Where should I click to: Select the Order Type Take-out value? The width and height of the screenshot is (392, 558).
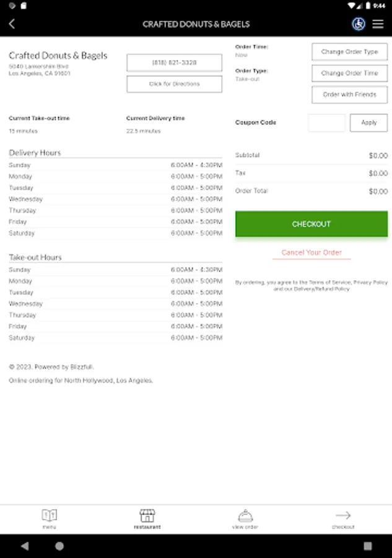(x=247, y=79)
